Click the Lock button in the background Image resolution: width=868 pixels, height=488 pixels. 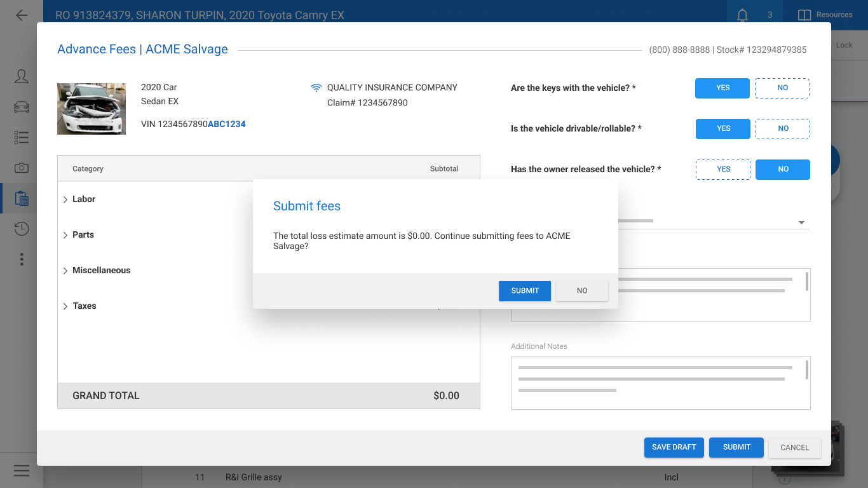pyautogui.click(x=844, y=45)
